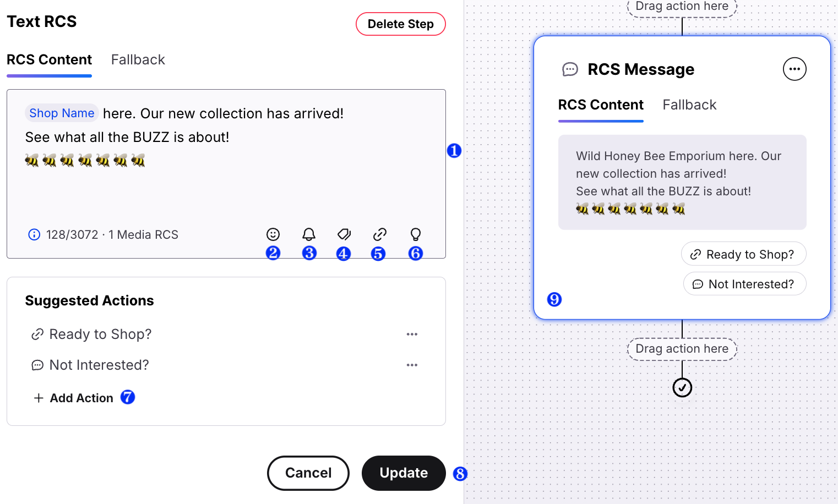Click the lightbulb suggestions icon

click(415, 234)
